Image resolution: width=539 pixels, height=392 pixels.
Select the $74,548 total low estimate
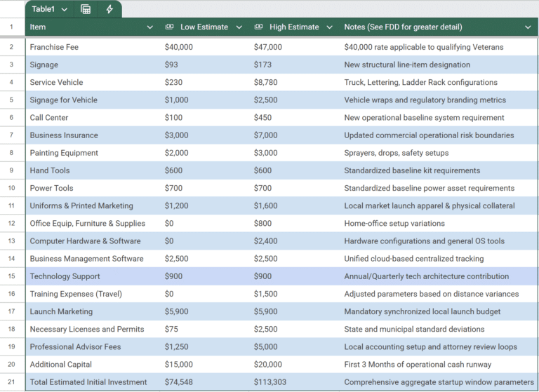205,382
